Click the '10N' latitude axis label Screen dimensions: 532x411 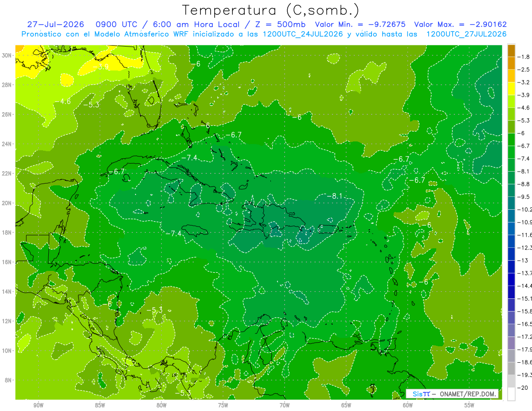point(8,350)
